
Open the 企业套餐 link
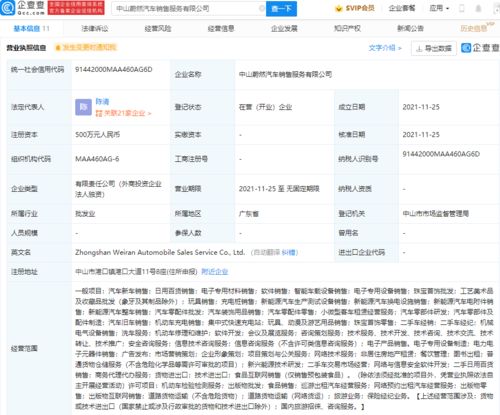[402, 8]
